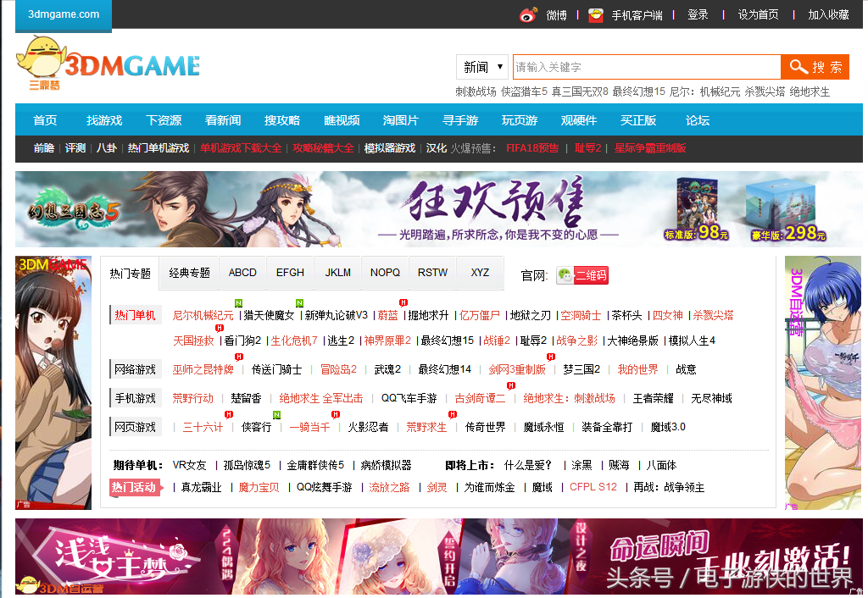The height and width of the screenshot is (598, 868).
Task: Open the 新闻 search category dropdown
Action: (x=481, y=66)
